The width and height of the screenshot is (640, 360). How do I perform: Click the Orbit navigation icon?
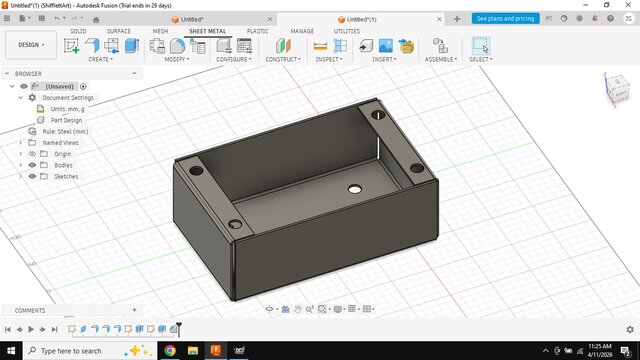(x=269, y=309)
